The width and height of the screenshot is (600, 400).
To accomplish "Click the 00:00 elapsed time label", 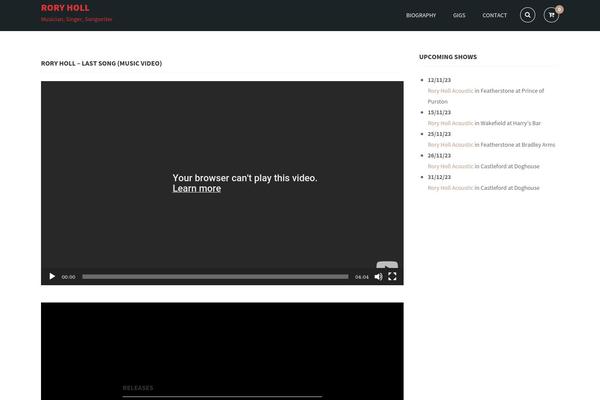I will tap(68, 277).
